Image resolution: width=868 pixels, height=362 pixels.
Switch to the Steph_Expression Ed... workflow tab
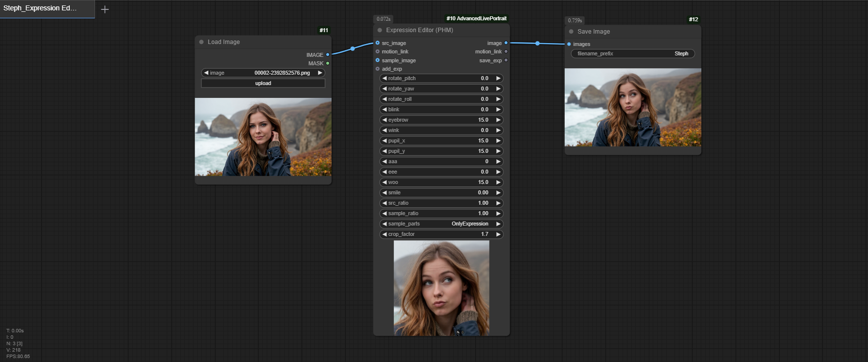pyautogui.click(x=41, y=8)
